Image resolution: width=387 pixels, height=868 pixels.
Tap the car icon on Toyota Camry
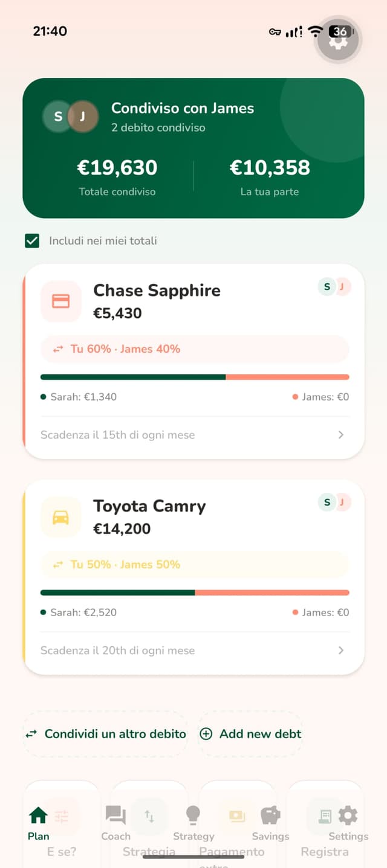pos(60,517)
